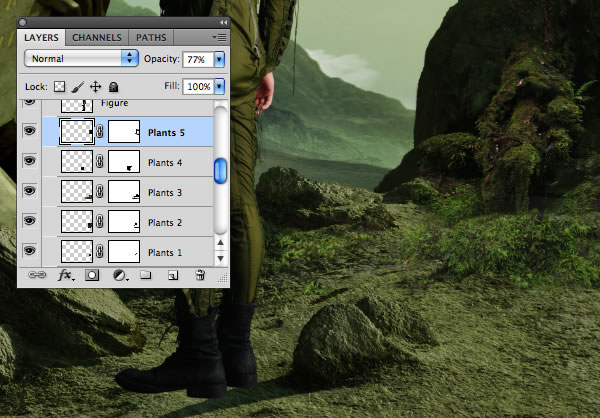Switch to the Channels tab

tap(97, 38)
